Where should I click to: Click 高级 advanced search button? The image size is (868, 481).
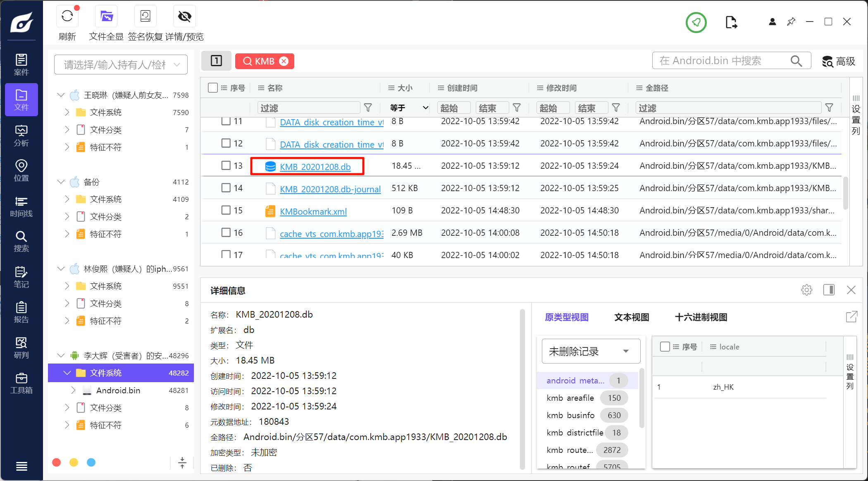(x=838, y=61)
